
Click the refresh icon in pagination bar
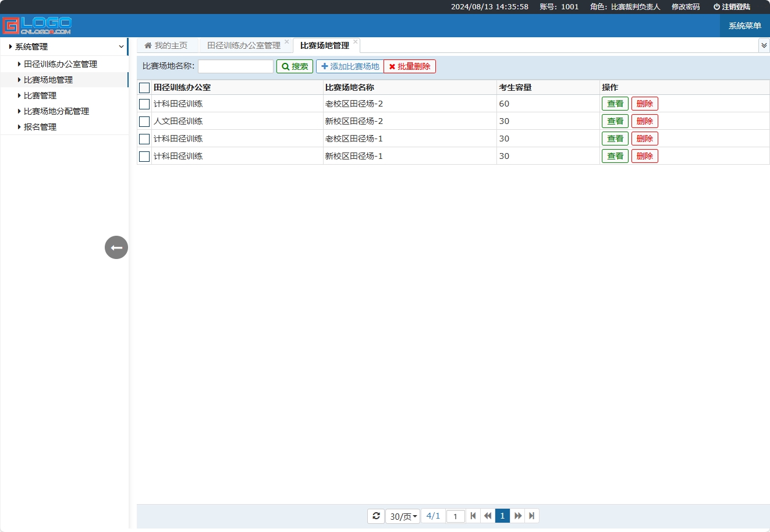[x=376, y=516]
